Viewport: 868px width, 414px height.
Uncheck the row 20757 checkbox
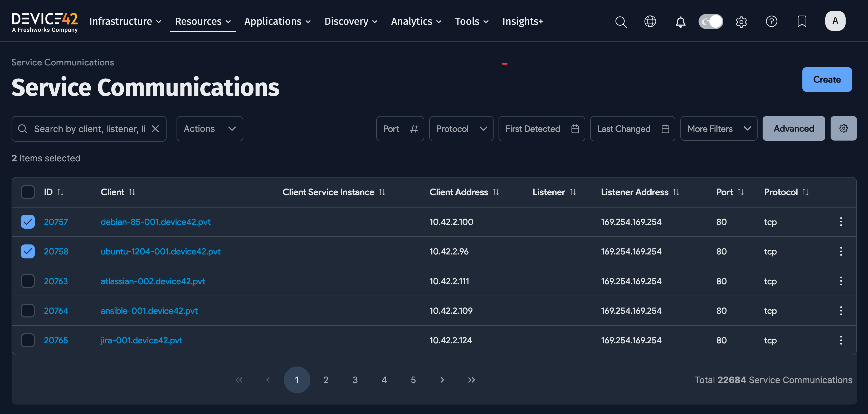click(28, 222)
